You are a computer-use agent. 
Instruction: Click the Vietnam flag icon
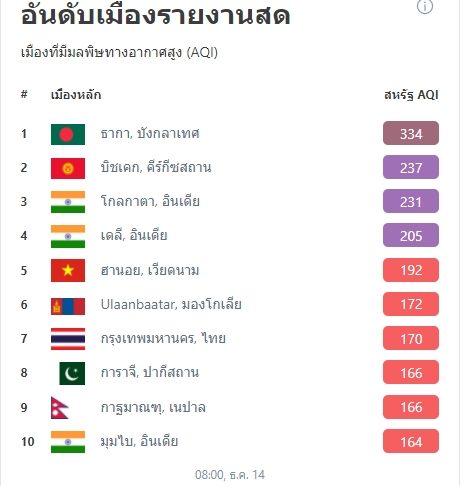tap(68, 270)
